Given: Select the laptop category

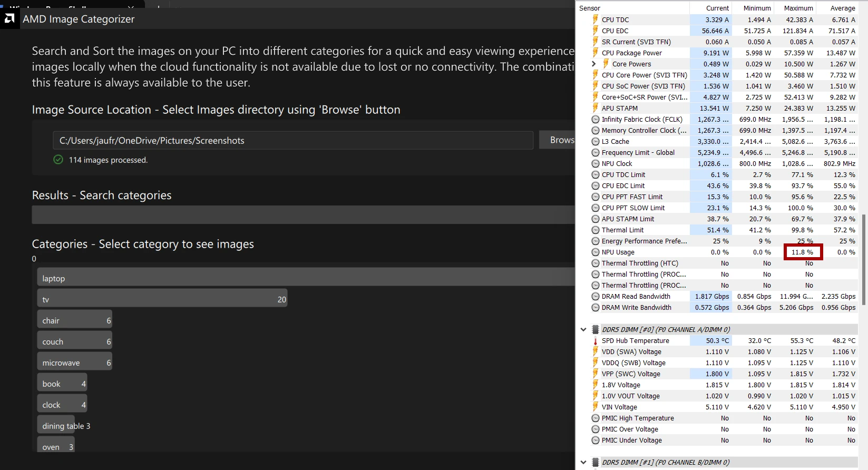Looking at the screenshot, I should coord(306,278).
